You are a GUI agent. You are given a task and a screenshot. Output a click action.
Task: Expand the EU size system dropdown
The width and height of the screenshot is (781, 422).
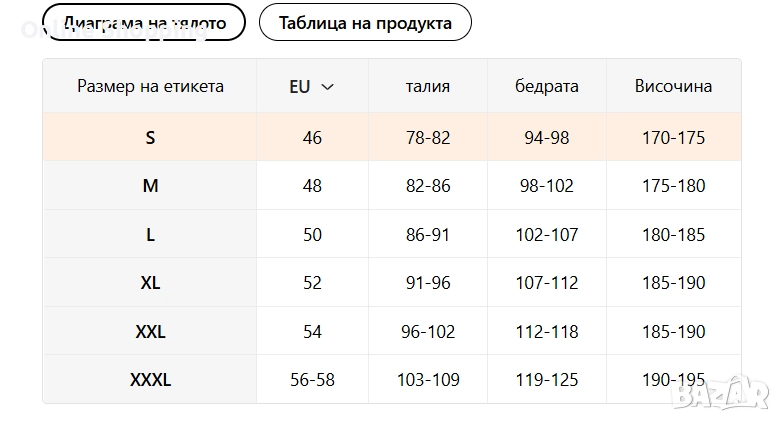point(311,86)
